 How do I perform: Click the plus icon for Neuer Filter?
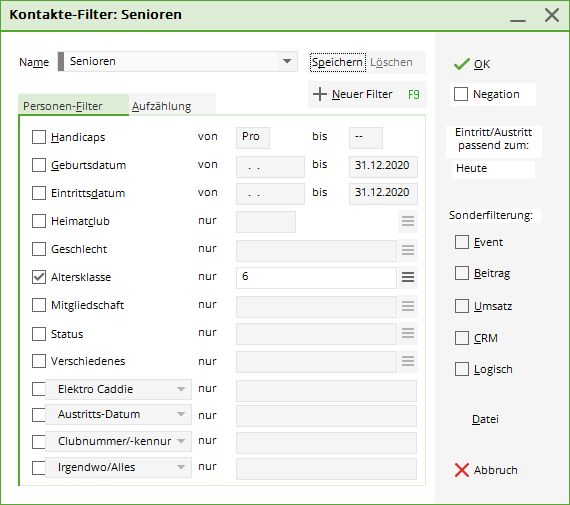click(x=320, y=94)
